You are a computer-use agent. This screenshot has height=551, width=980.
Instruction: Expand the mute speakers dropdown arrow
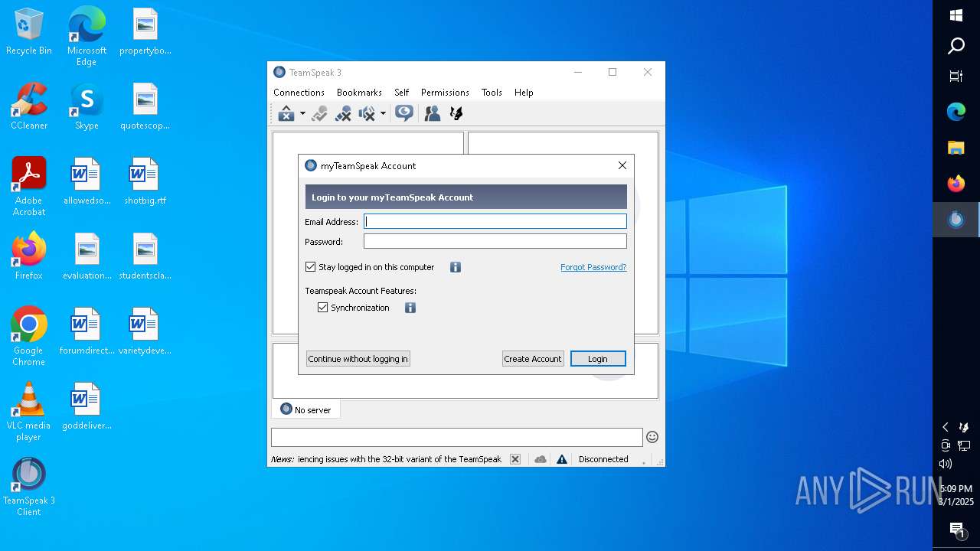[383, 114]
